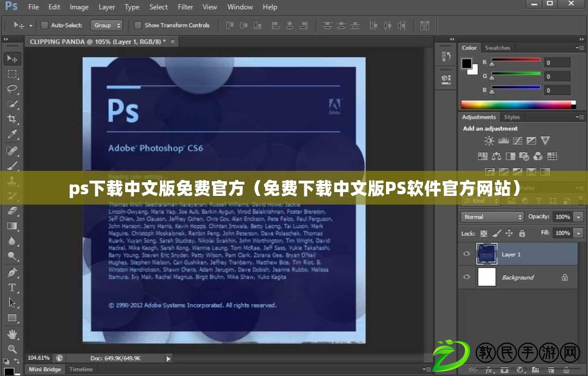
Task: Click the Layer 1 thumbnail
Action: pos(487,254)
